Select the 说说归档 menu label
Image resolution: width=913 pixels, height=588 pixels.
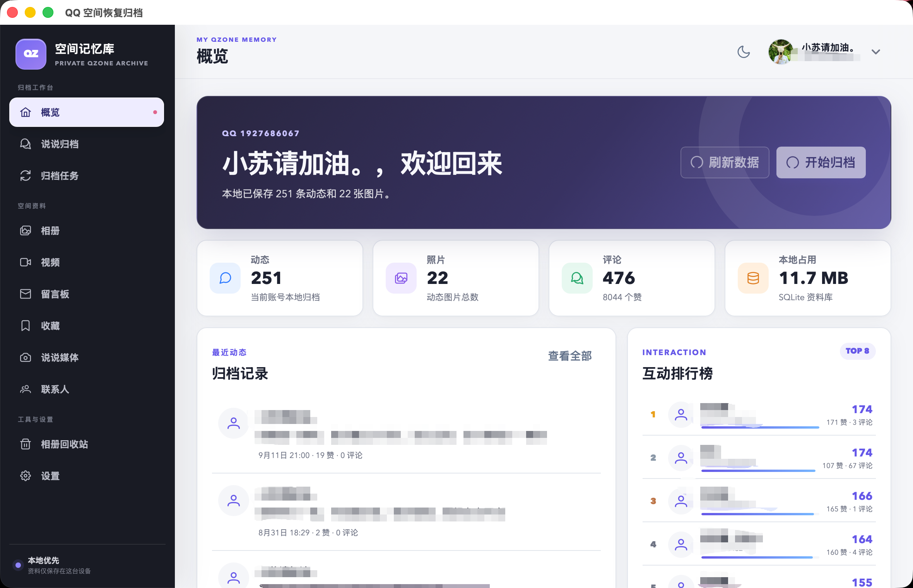point(60,144)
